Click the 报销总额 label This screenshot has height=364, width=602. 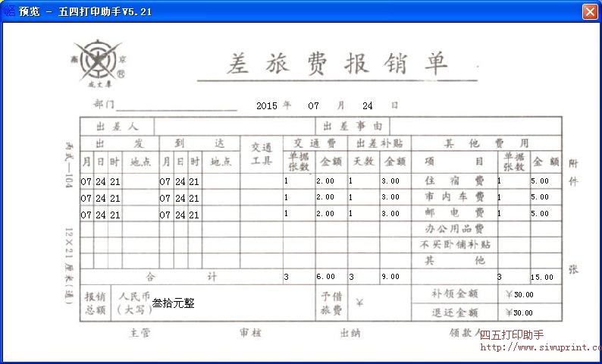pyautogui.click(x=96, y=303)
